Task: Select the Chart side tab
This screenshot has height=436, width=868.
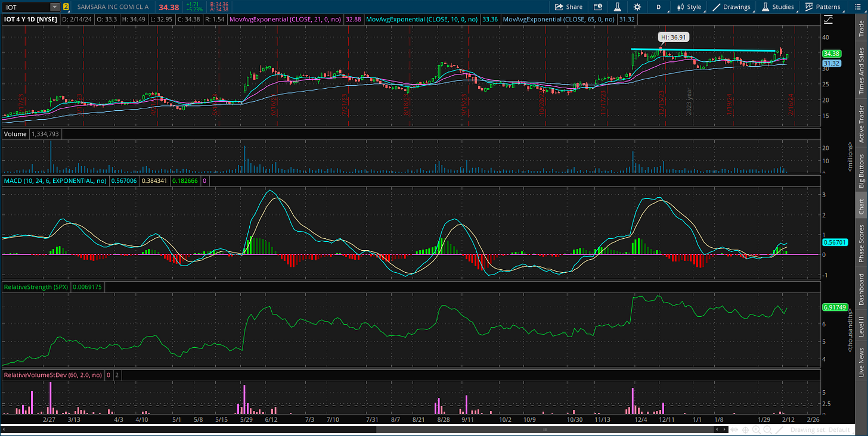Action: click(x=861, y=207)
